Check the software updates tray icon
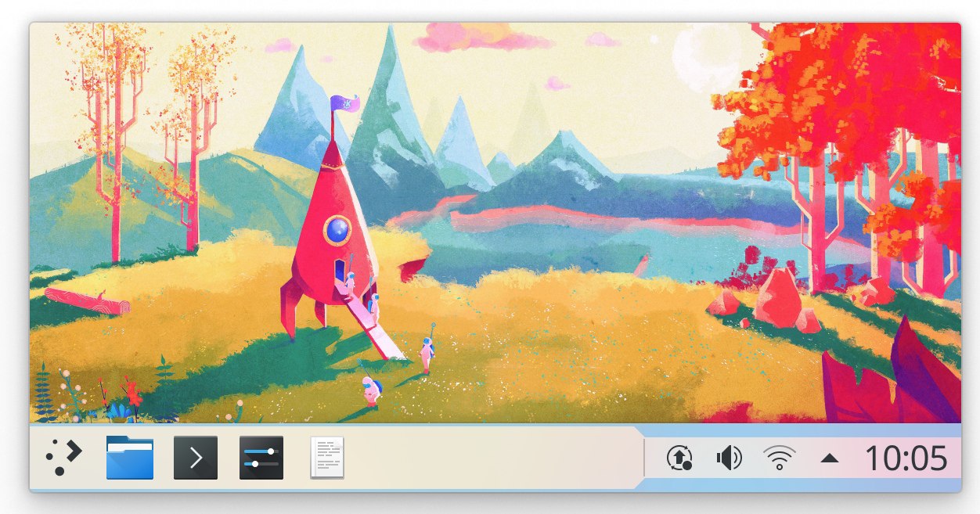 (679, 458)
